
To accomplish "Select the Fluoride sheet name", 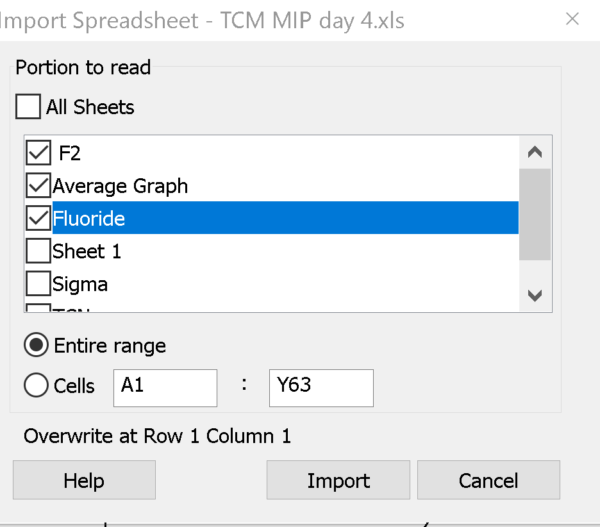I will pos(89,218).
